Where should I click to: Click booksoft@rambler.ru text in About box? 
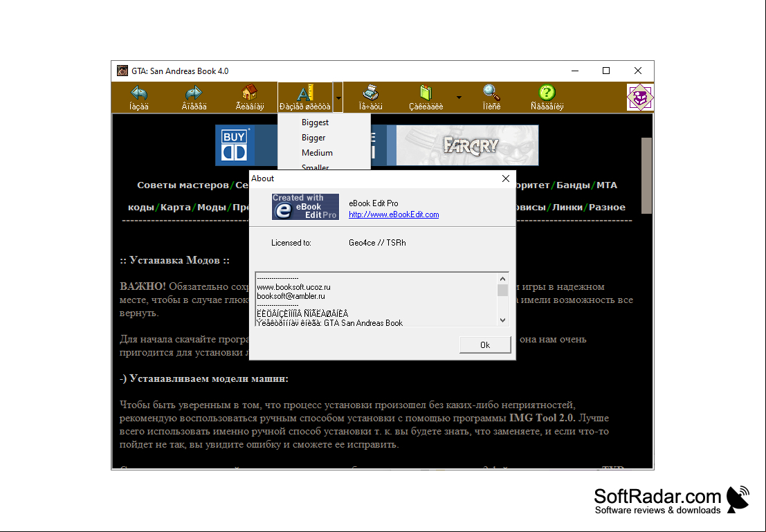tap(291, 296)
